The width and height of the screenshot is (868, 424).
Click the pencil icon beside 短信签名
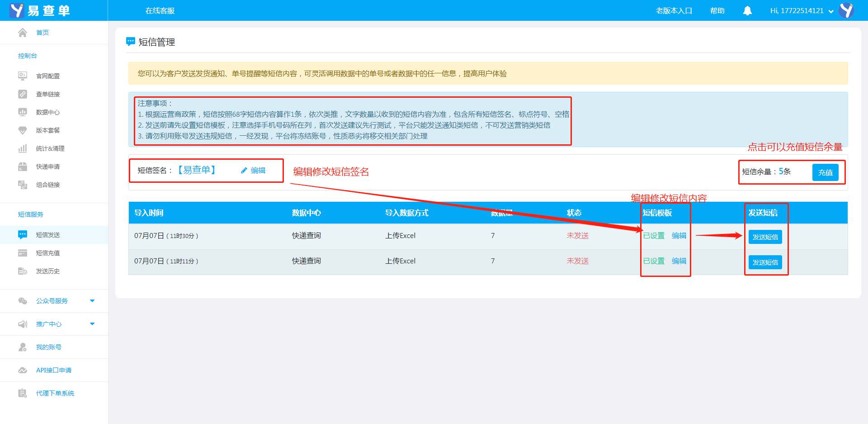pyautogui.click(x=244, y=171)
